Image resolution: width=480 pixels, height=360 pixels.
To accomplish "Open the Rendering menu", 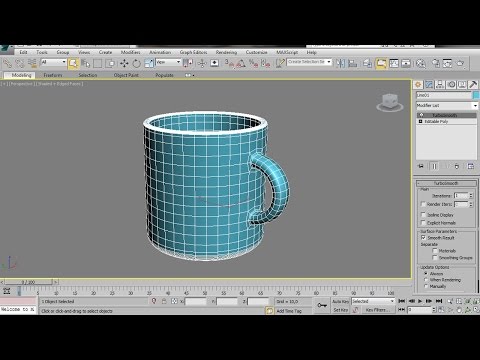I will tap(226, 52).
